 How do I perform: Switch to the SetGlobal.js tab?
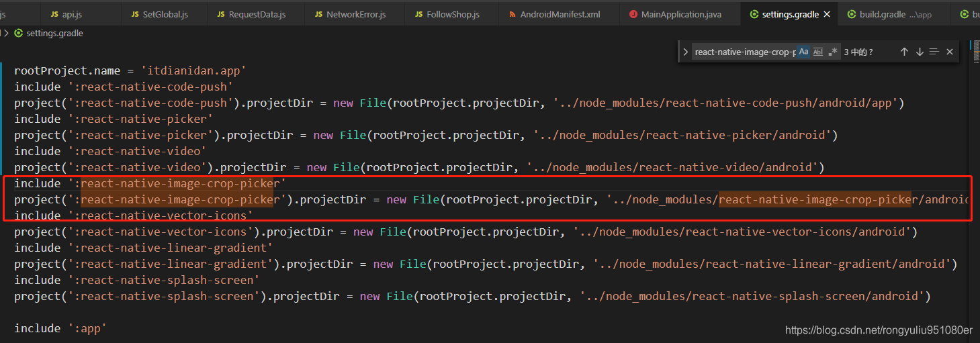coord(165,14)
